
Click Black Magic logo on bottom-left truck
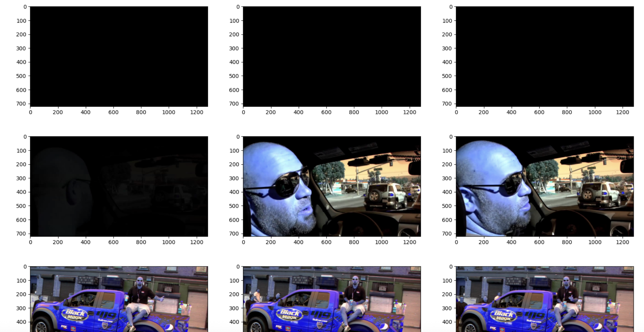75,315
